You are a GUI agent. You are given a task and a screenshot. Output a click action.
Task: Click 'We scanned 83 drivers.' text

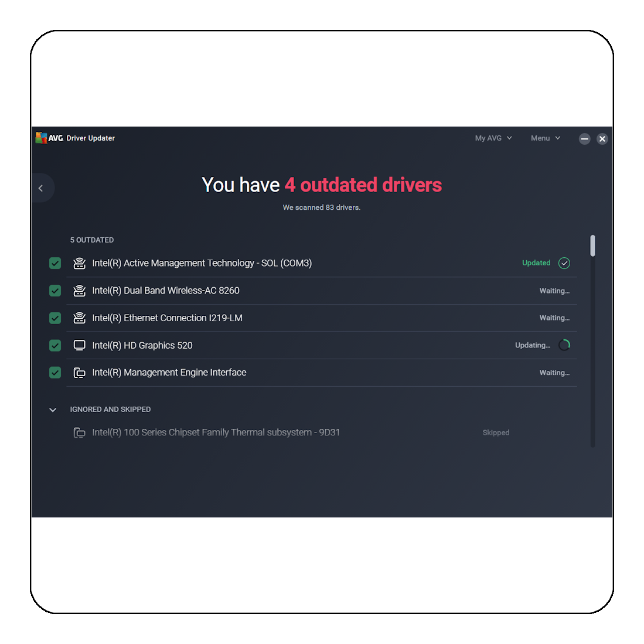point(322,207)
